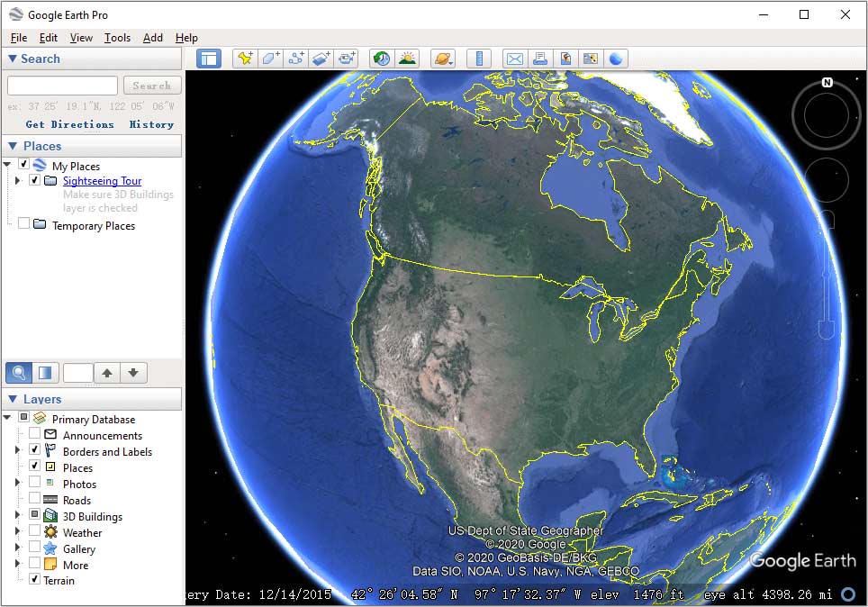
Task: Record a tour button
Action: (x=347, y=59)
